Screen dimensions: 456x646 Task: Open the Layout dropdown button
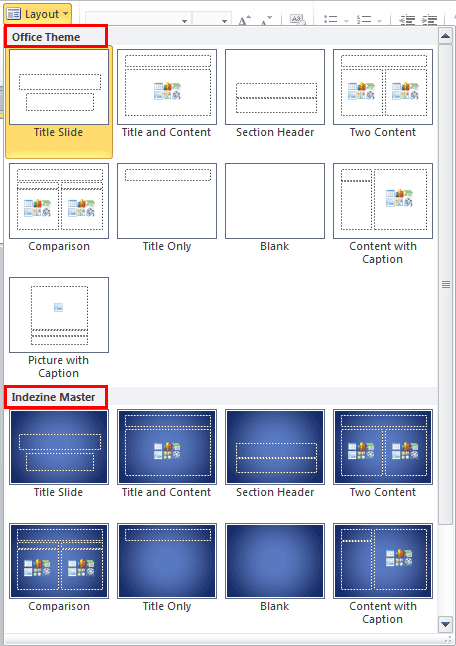[x=37, y=14]
